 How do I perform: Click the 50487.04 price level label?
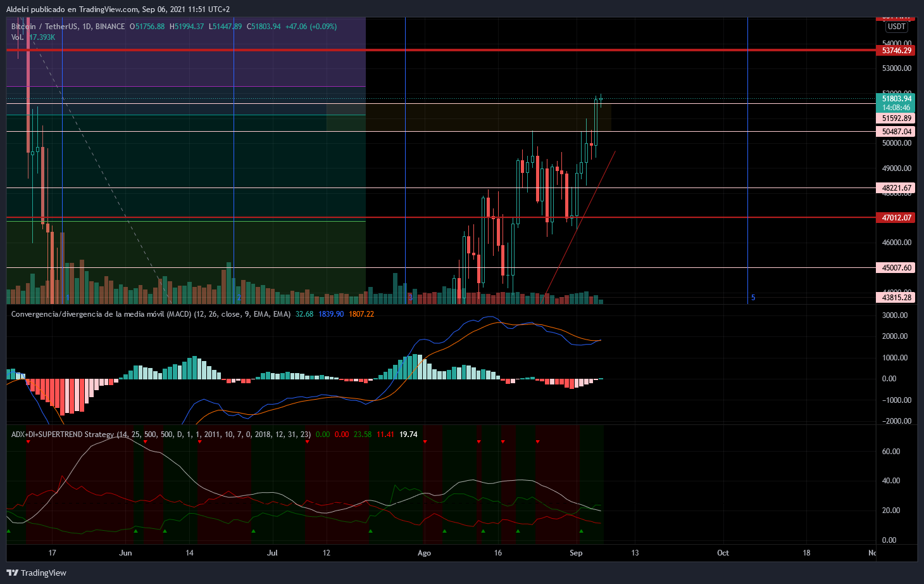click(x=896, y=132)
